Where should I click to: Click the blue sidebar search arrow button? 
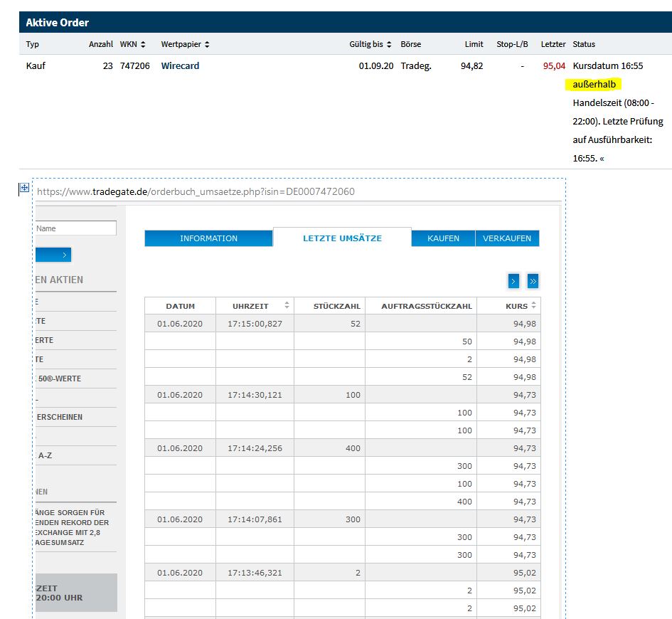53,255
